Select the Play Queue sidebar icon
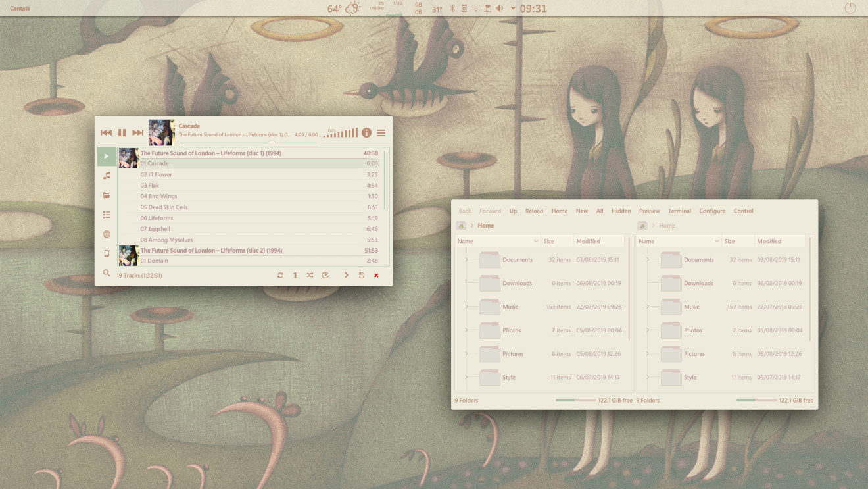Screen dimensions: 868x489 click(107, 156)
